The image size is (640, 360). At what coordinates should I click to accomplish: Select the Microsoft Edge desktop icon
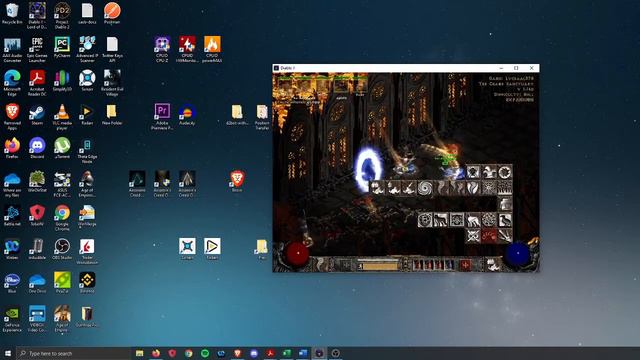[x=12, y=83]
